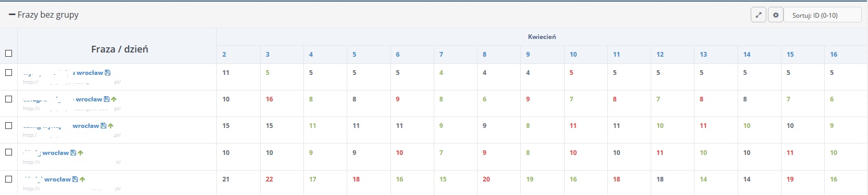
Task: Check the box for row starting 10, 10
Action: coord(8,152)
